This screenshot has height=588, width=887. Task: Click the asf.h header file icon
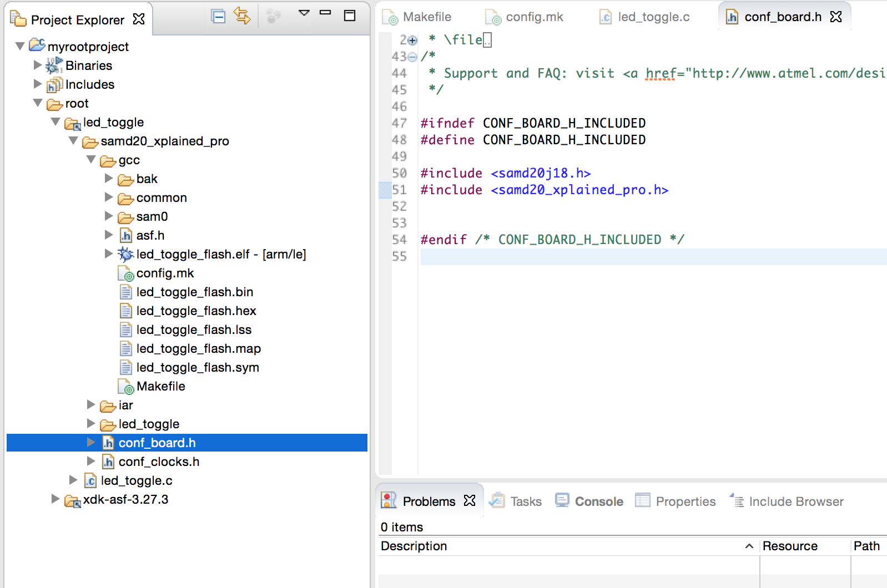coord(126,235)
